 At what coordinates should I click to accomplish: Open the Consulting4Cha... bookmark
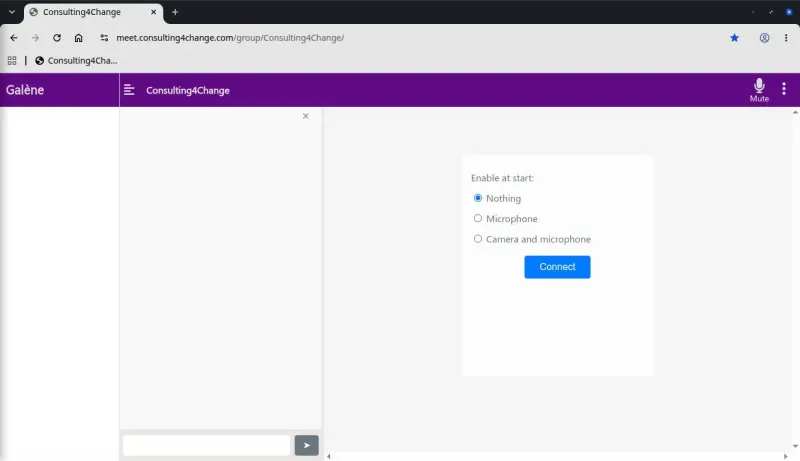(x=76, y=61)
